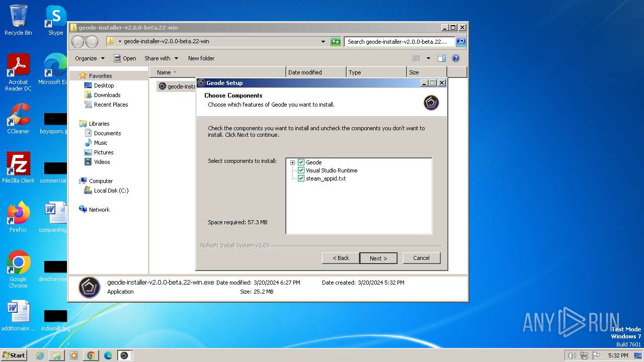
Task: Open the Recycle Bin desktop icon
Action: (18, 20)
